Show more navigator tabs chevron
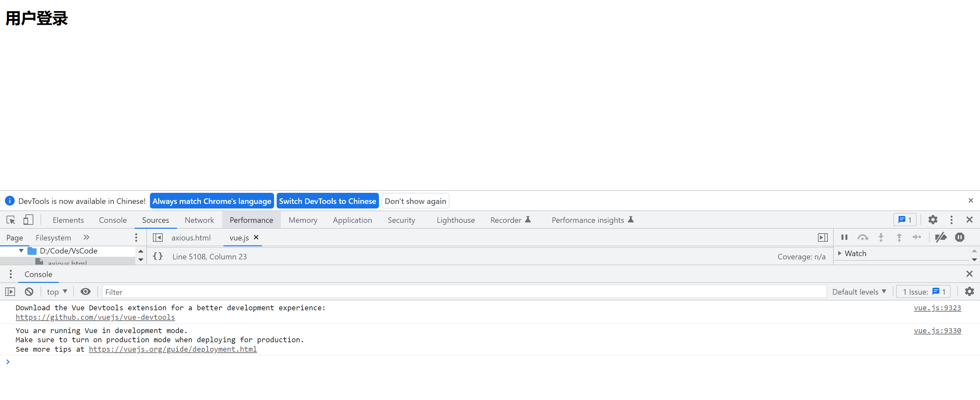The image size is (980, 400). (x=86, y=238)
